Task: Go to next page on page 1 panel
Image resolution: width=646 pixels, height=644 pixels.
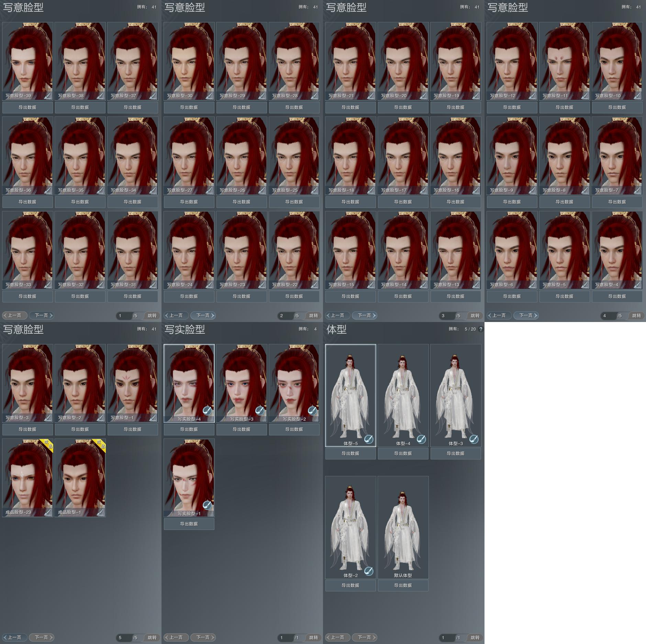Action: pyautogui.click(x=42, y=315)
